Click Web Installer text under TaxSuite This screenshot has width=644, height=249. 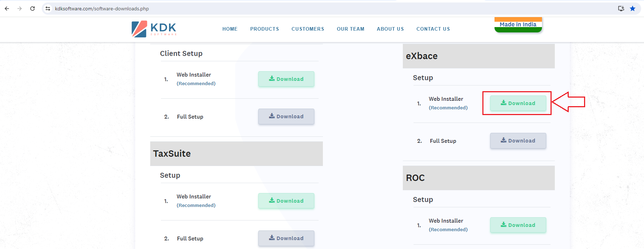click(194, 196)
